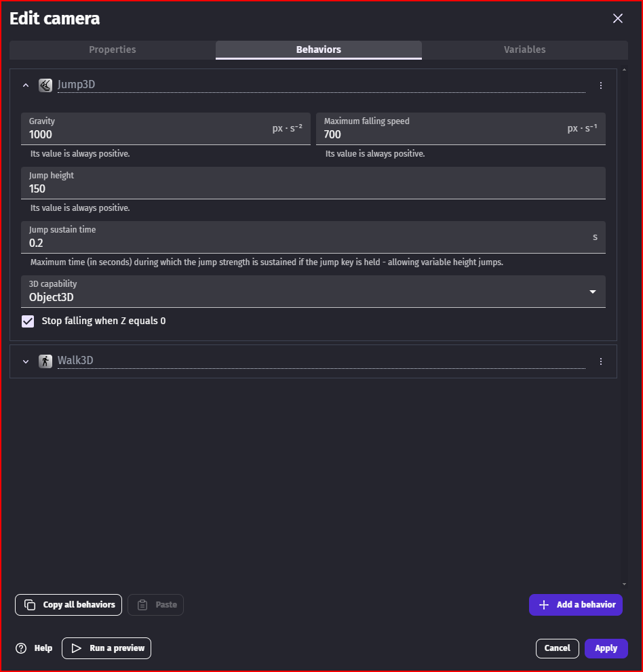Click the Cancel button
Viewport: 643px width, 672px height.
557,648
